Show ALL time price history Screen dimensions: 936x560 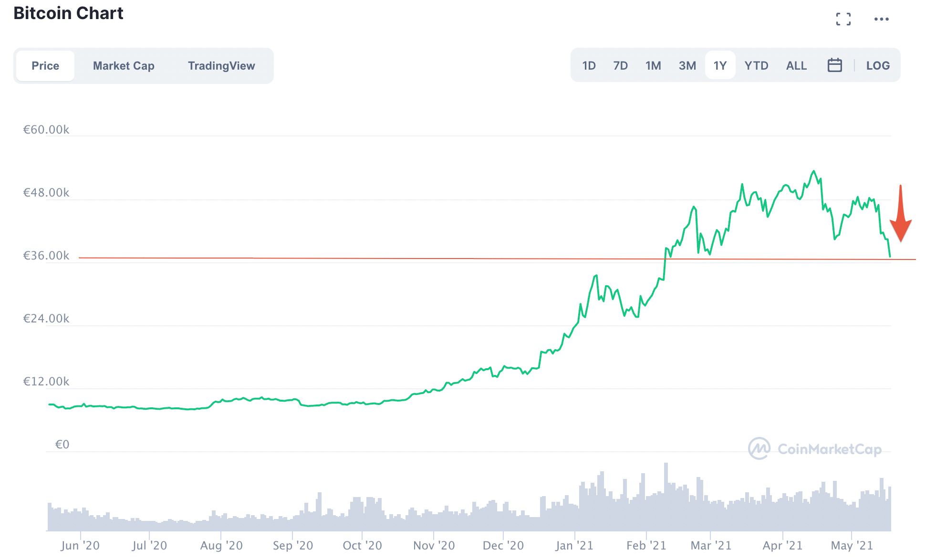coord(796,65)
